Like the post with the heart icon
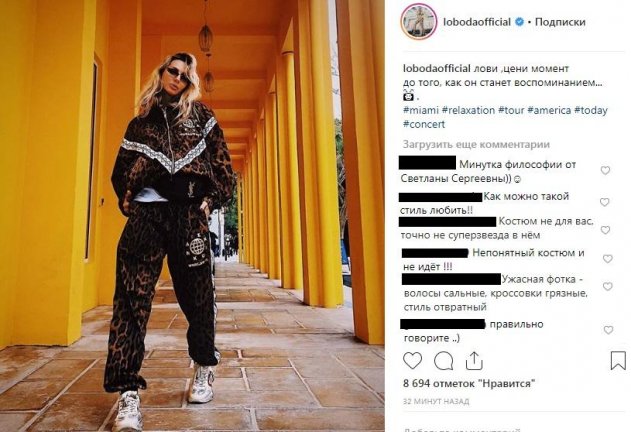631x432 pixels. coord(412,361)
